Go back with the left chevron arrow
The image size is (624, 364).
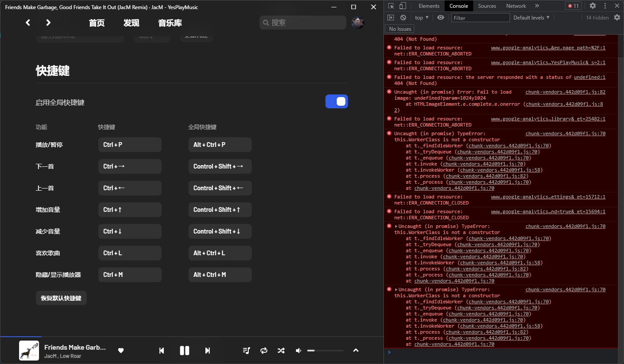coord(28,23)
